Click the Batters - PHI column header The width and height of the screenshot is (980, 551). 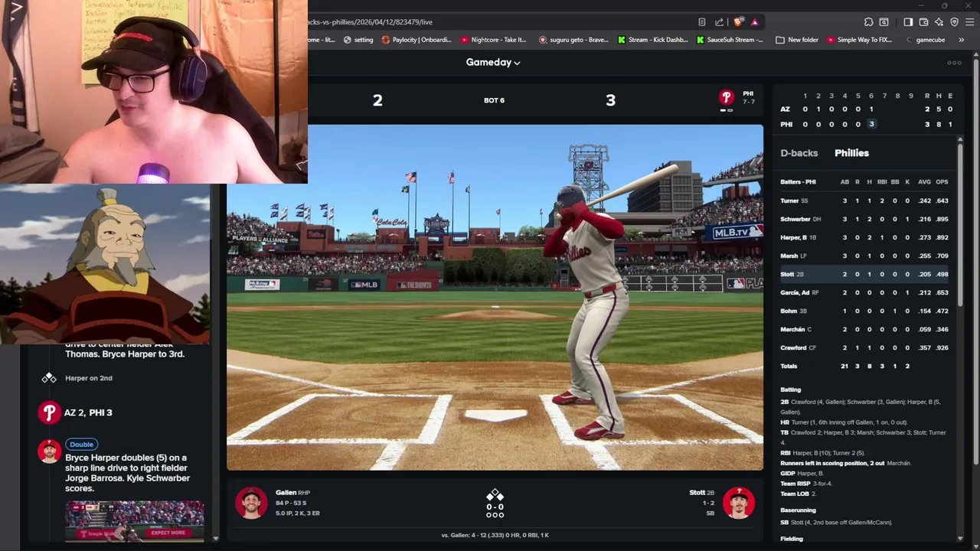(798, 182)
